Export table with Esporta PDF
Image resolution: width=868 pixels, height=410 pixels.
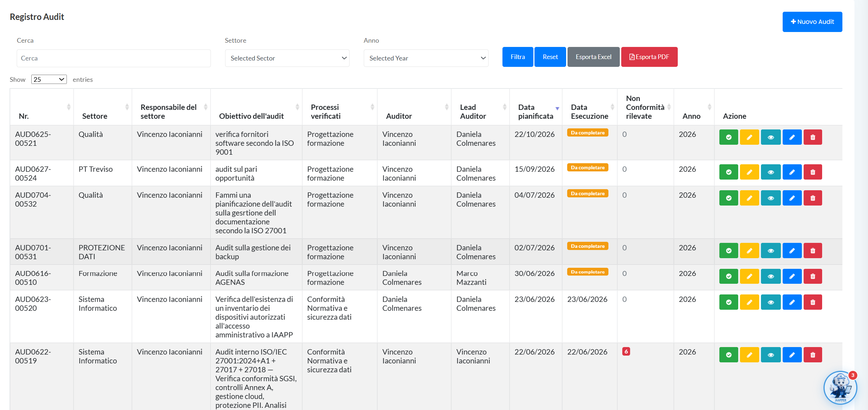649,57
